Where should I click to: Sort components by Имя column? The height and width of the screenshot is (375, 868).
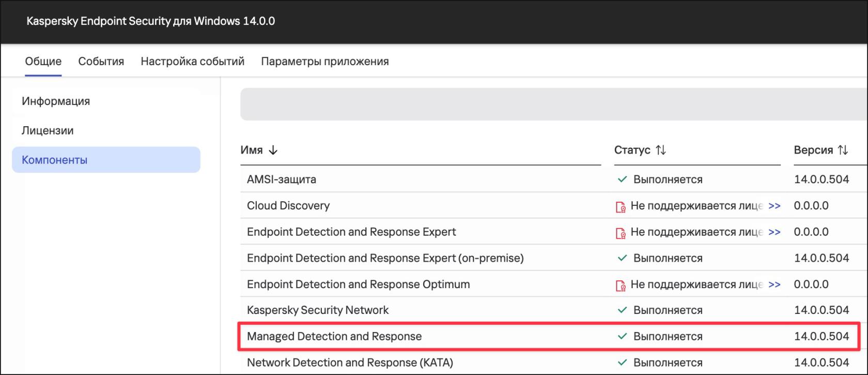pyautogui.click(x=252, y=150)
